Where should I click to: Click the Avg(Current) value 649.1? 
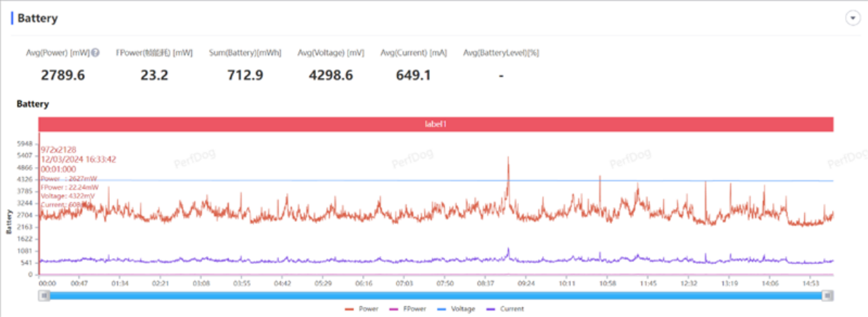[414, 75]
